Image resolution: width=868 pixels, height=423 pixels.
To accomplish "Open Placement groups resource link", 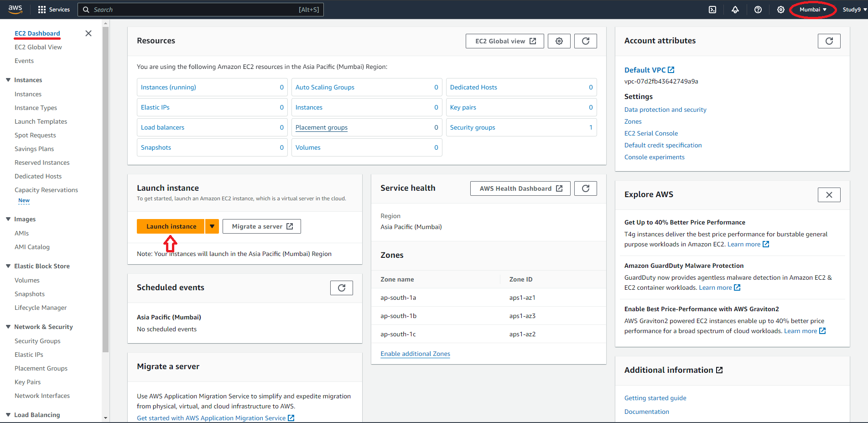I will click(x=322, y=127).
